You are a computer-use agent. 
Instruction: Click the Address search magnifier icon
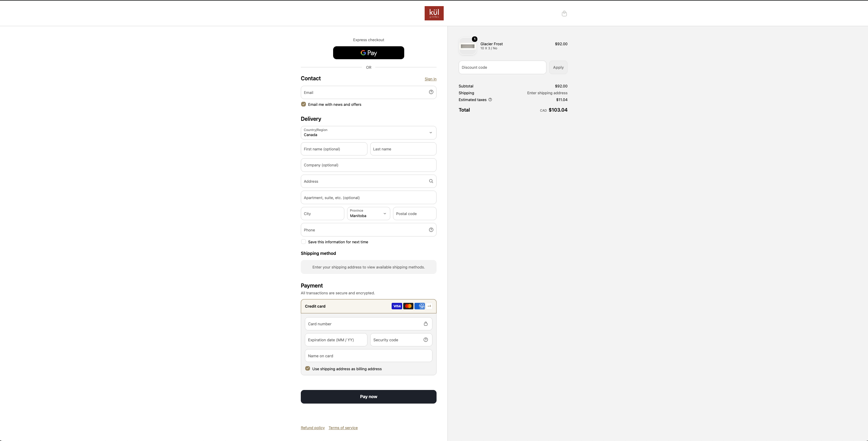click(431, 181)
